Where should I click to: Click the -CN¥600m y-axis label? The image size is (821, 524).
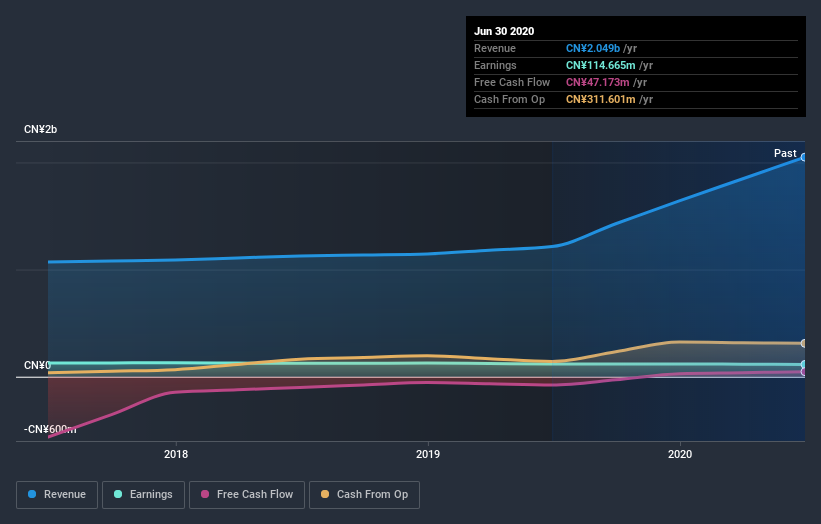(x=50, y=429)
